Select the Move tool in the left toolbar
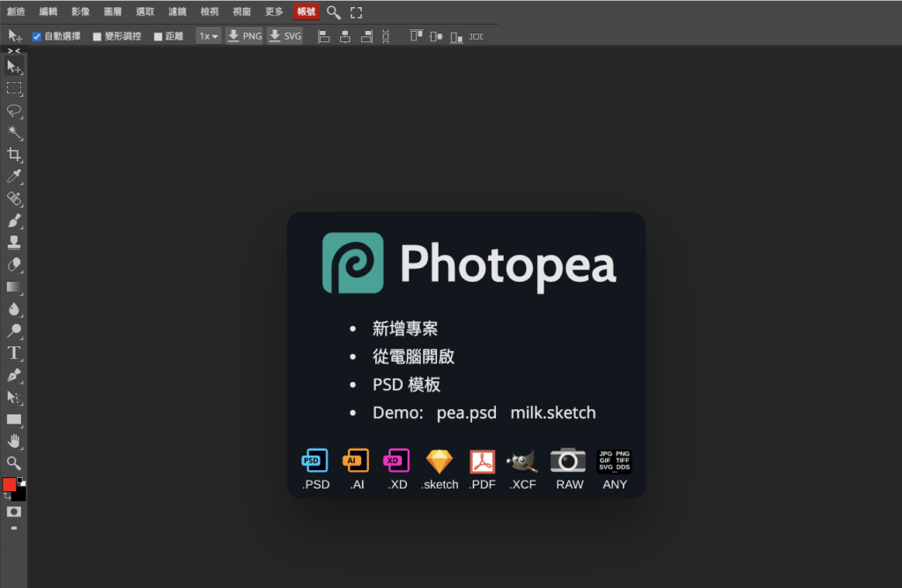 pos(14,67)
